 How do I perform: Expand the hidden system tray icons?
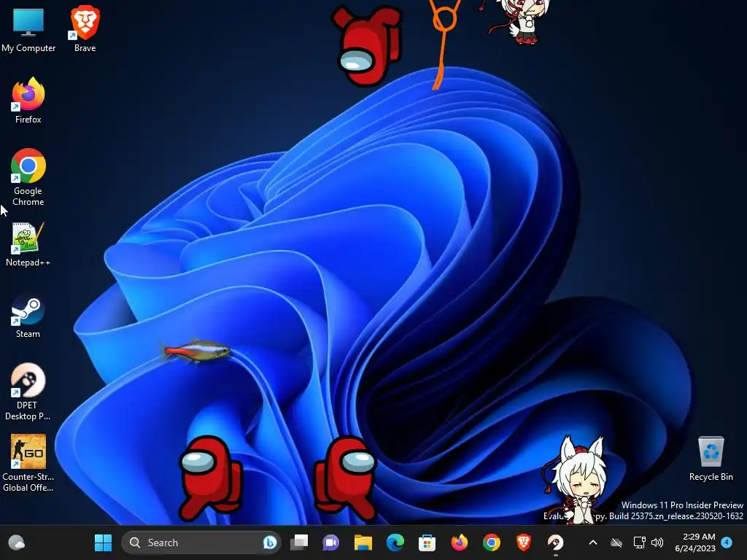click(593, 542)
